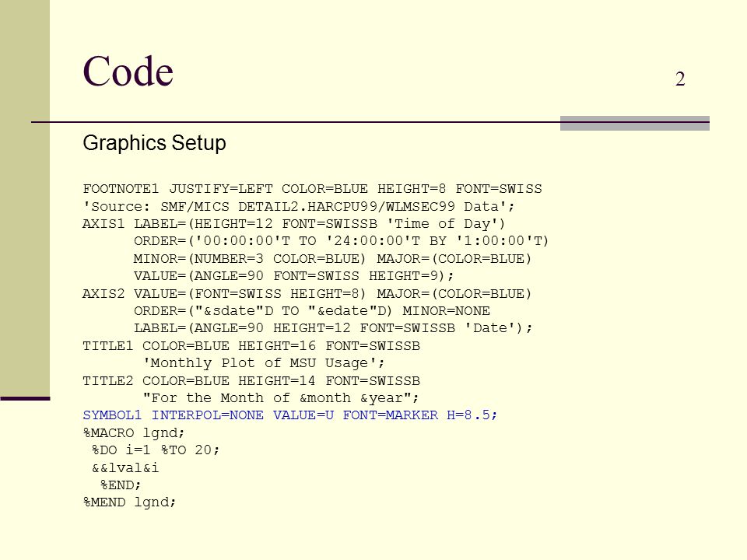This screenshot has width=747, height=560.
Task: Click the '%MEND lgnd;' line
Action: 130,502
